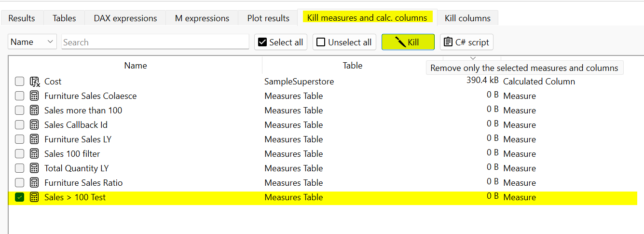
Task: Click the measure icon beside Furniture Sales LY
Action: 34,139
